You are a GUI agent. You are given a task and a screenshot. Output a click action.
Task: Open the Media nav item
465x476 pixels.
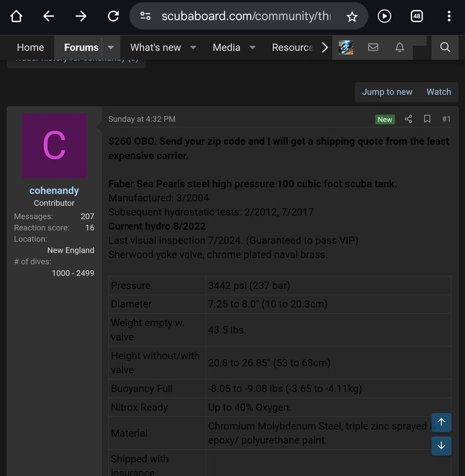point(227,48)
